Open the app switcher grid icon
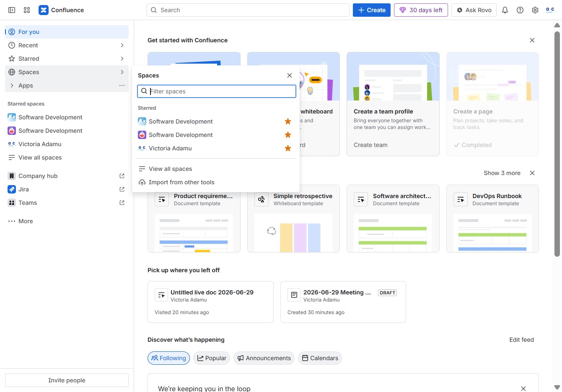 point(27,10)
